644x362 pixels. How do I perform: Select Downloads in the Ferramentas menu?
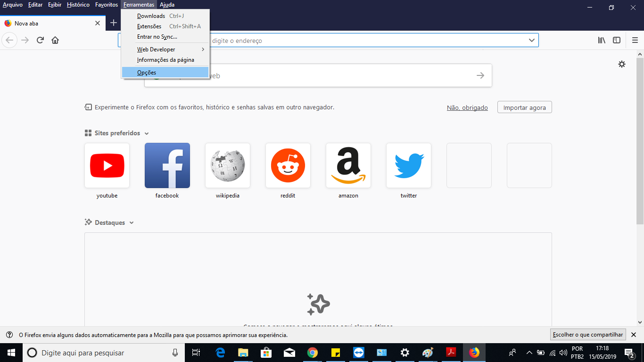pos(165,16)
